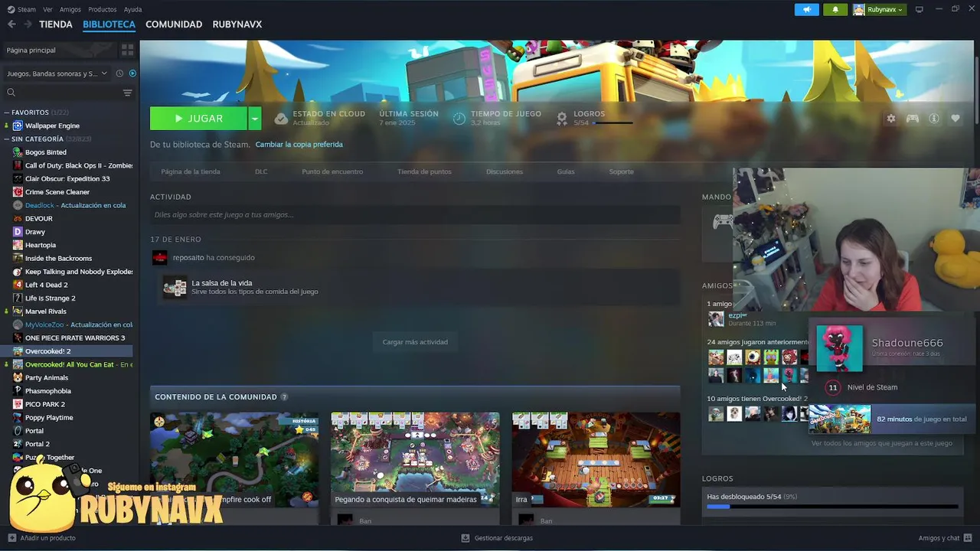Click the green JUGAR button
Viewport: 980px width, 551px height.
[199, 119]
